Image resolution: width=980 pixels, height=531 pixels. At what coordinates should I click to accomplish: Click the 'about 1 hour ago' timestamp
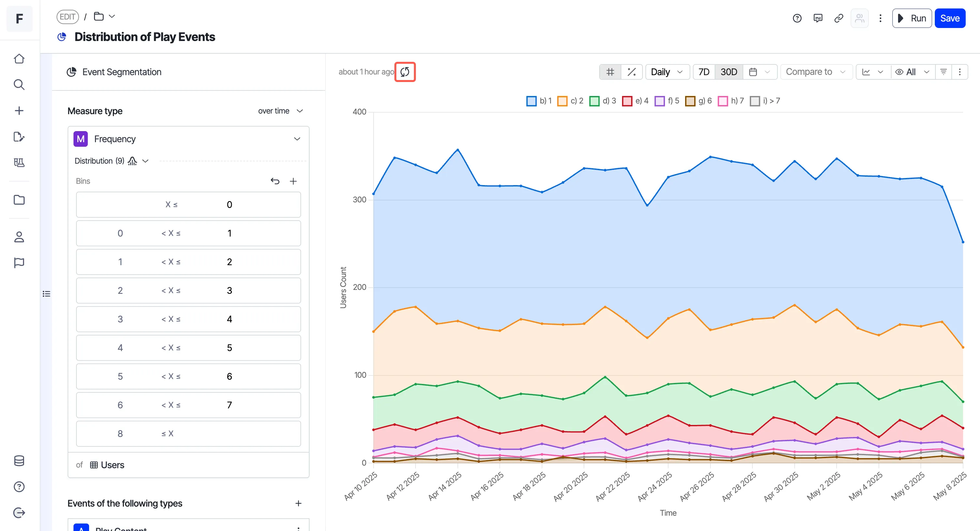tap(366, 72)
